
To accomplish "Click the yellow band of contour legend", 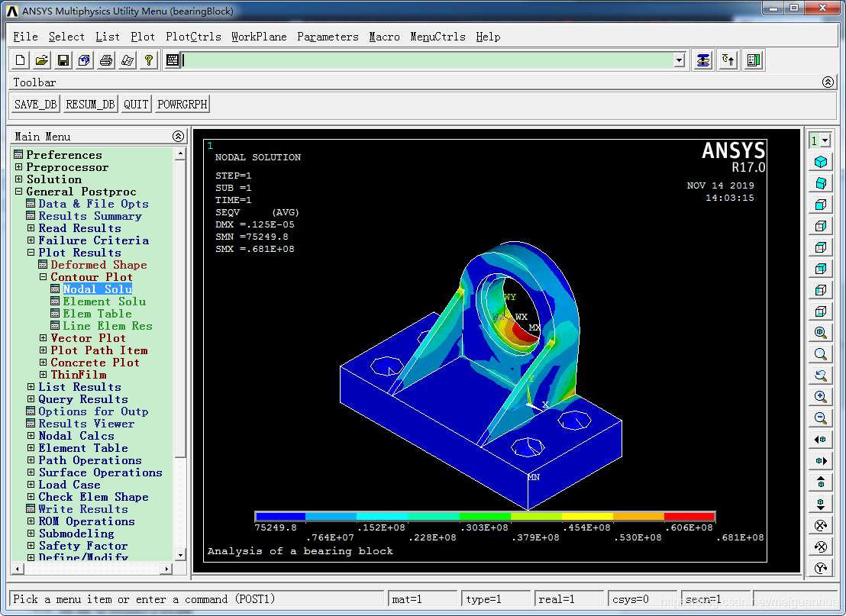I will point(588,516).
